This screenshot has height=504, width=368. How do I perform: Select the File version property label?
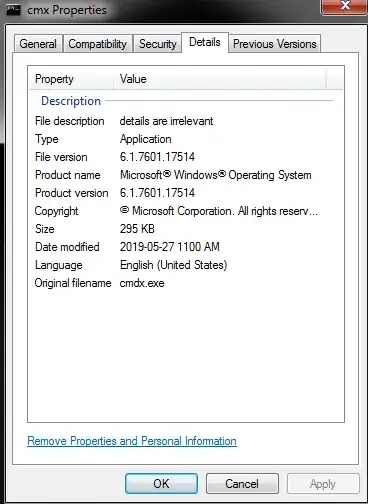pos(61,157)
